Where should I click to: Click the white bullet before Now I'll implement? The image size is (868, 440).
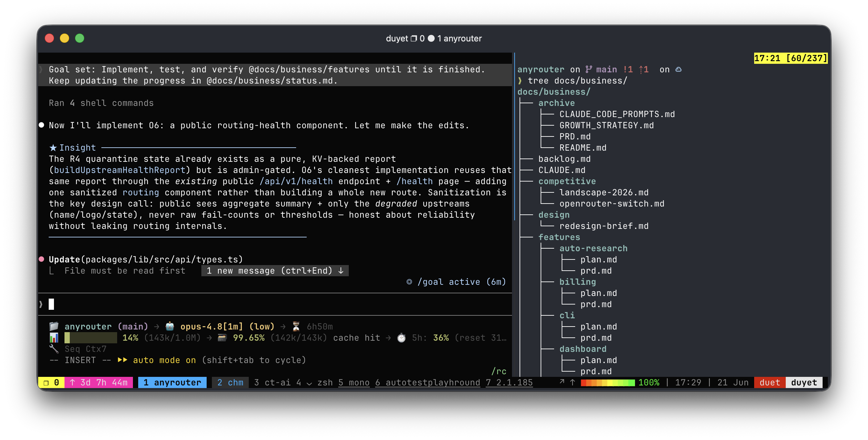[41, 125]
